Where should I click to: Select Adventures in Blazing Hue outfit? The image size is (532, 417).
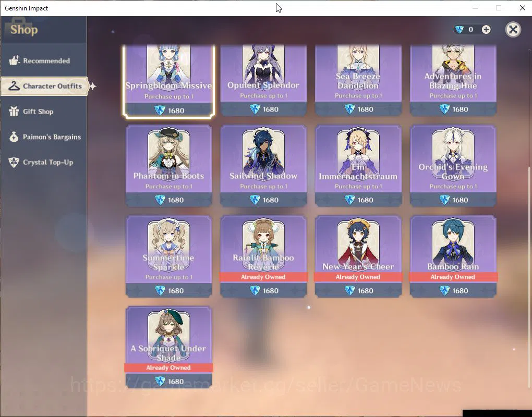(x=453, y=80)
